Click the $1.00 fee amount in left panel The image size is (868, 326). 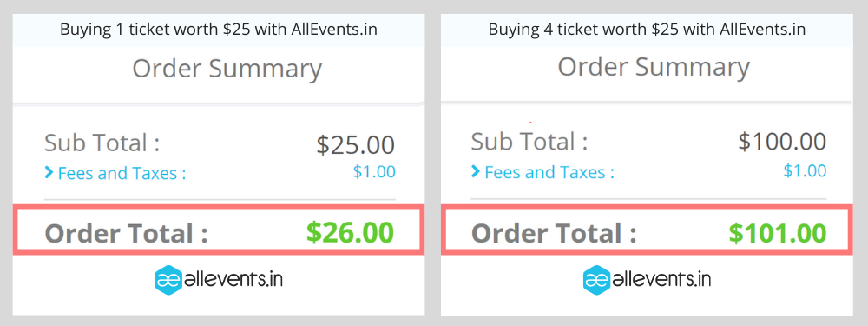(374, 172)
